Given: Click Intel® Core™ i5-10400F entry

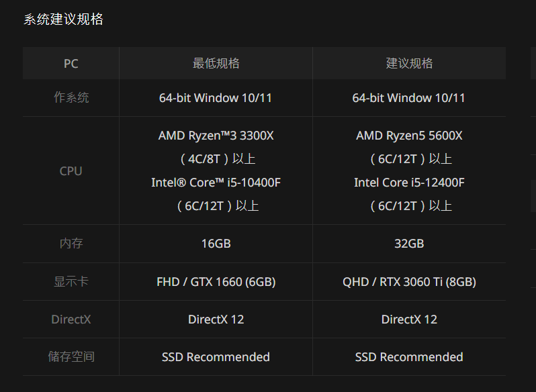Looking at the screenshot, I should pos(216,183).
